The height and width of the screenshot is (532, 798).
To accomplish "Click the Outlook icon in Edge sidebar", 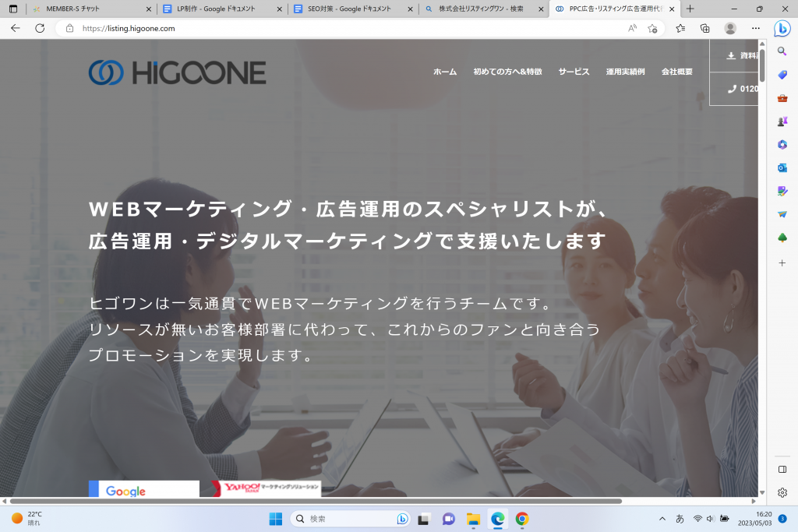I will point(782,167).
